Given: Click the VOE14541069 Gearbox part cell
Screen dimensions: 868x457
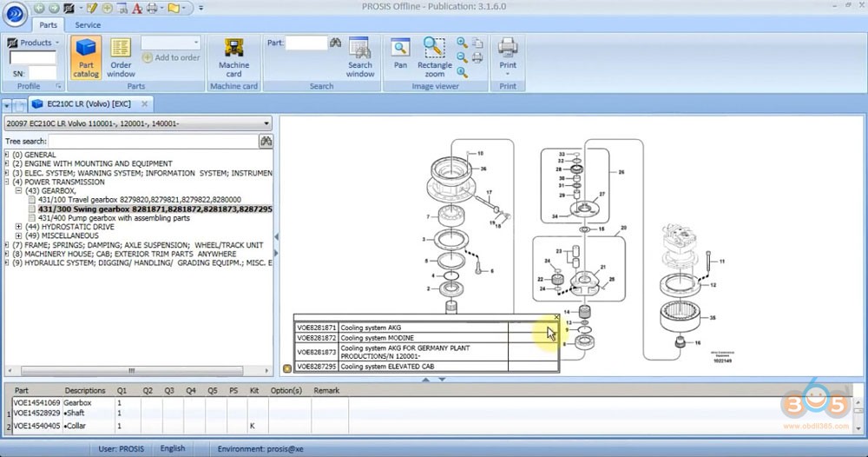Looking at the screenshot, I should 36,403.
